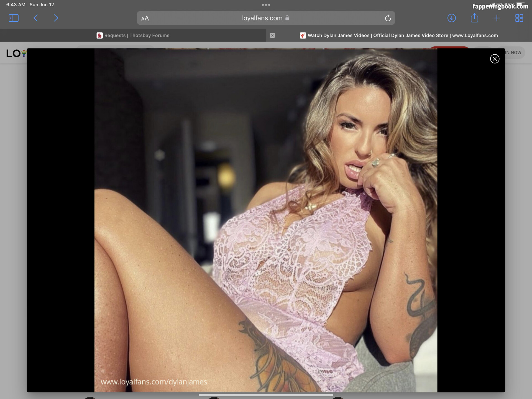Image resolution: width=532 pixels, height=399 pixels.
Task: Go back with the left arrow
Action: [36, 18]
